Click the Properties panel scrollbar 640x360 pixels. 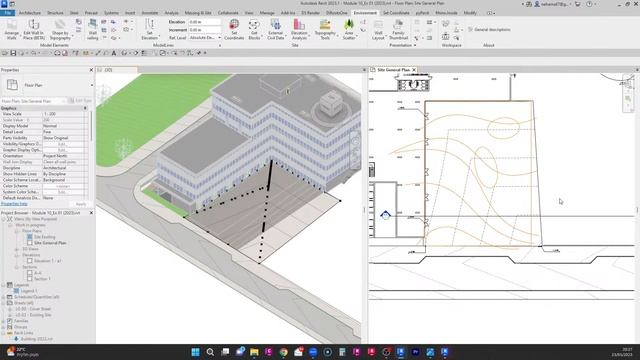(x=91, y=127)
